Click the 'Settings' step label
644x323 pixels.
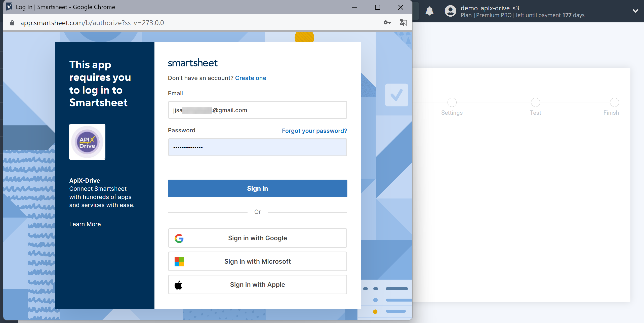click(x=452, y=113)
